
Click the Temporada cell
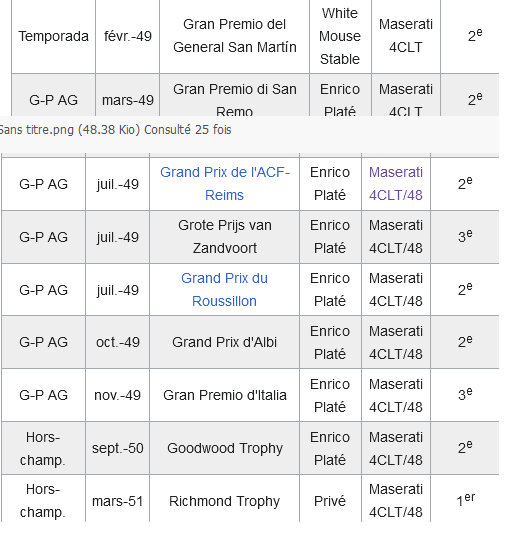click(54, 36)
